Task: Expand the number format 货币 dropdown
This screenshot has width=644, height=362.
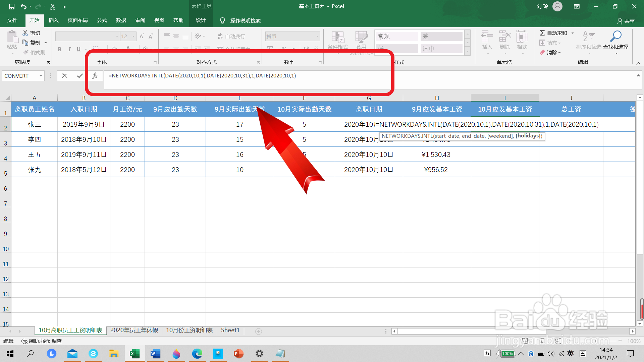Action: tap(317, 36)
